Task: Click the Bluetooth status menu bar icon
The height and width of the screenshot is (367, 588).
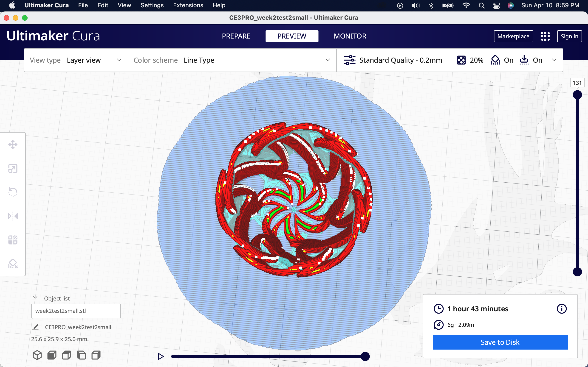Action: pos(431,5)
